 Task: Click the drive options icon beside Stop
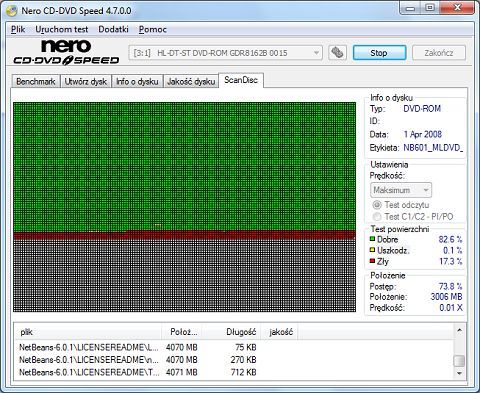337,53
